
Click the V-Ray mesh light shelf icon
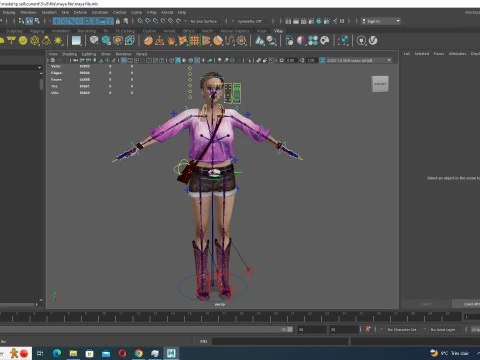point(35,41)
